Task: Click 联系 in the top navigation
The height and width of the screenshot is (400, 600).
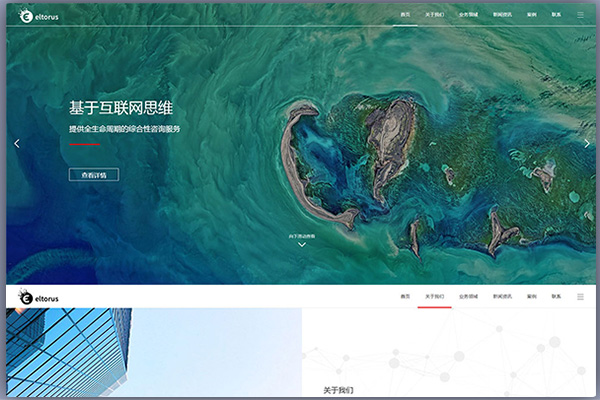Action: (556, 16)
